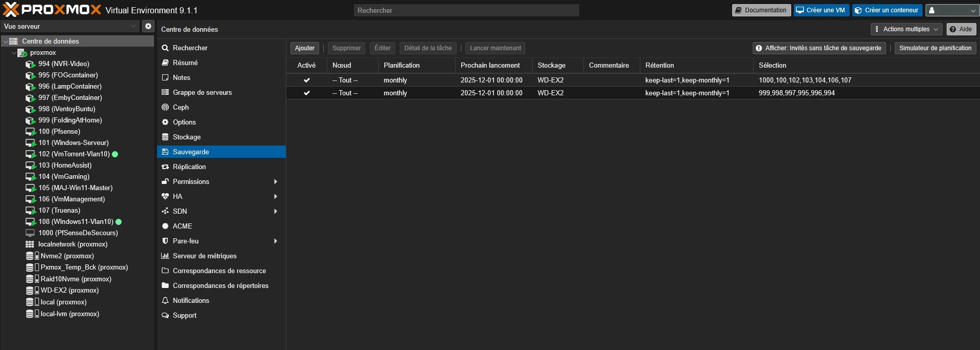
Task: Select Réplication in the datacenter menu
Action: point(189,167)
